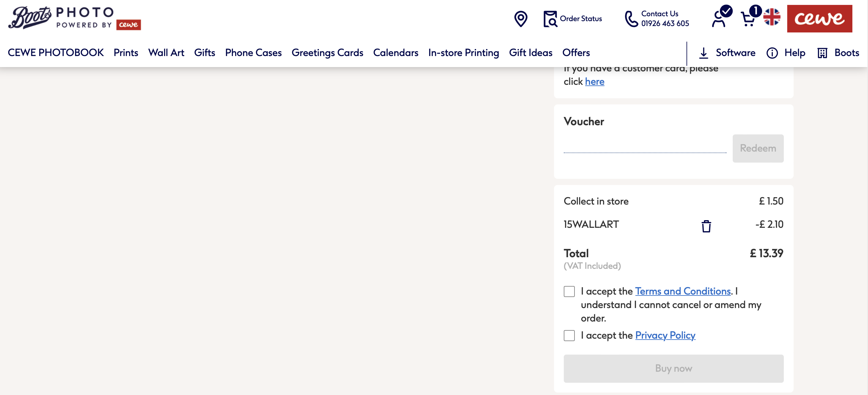Open the Greetings Cards menu
The height and width of the screenshot is (395, 868).
(x=327, y=53)
